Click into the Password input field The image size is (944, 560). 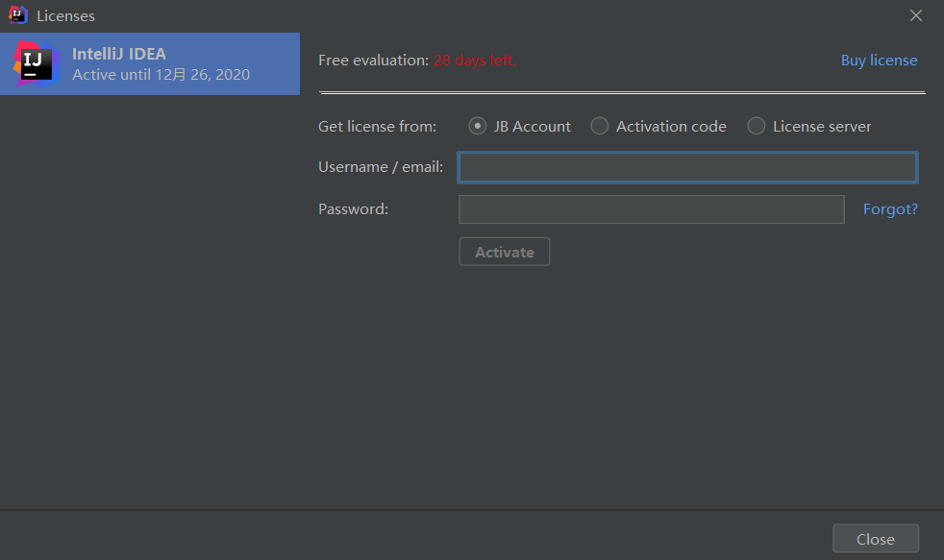pyautogui.click(x=652, y=209)
